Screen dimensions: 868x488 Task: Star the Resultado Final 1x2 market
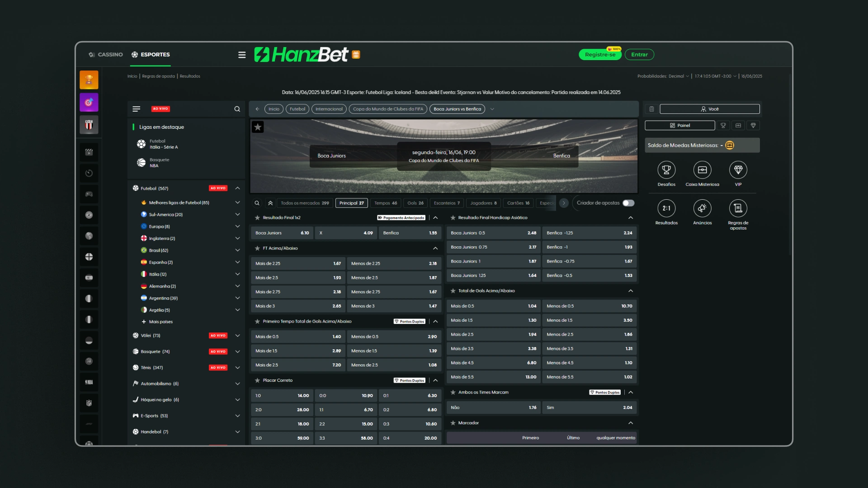[257, 218]
